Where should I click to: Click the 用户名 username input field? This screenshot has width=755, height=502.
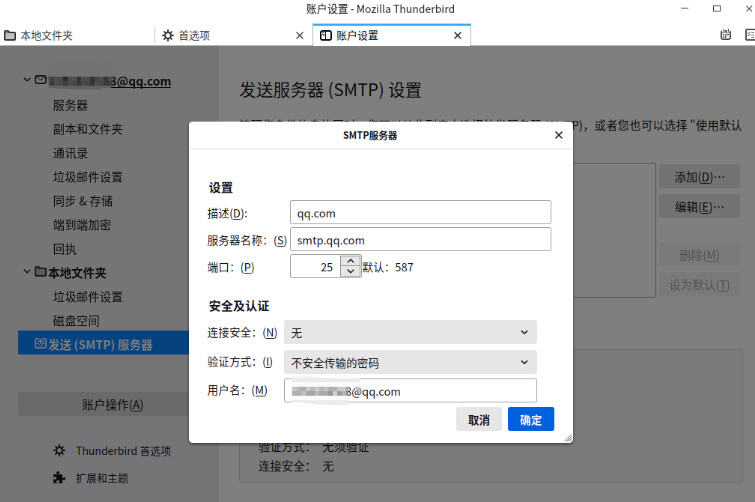[410, 390]
